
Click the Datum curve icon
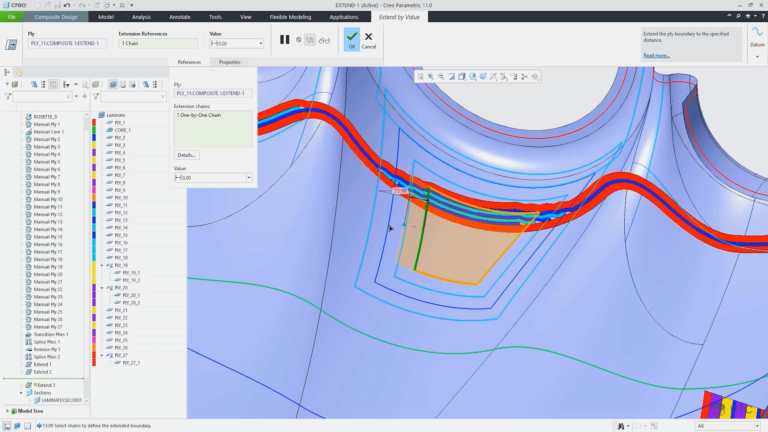[x=757, y=32]
